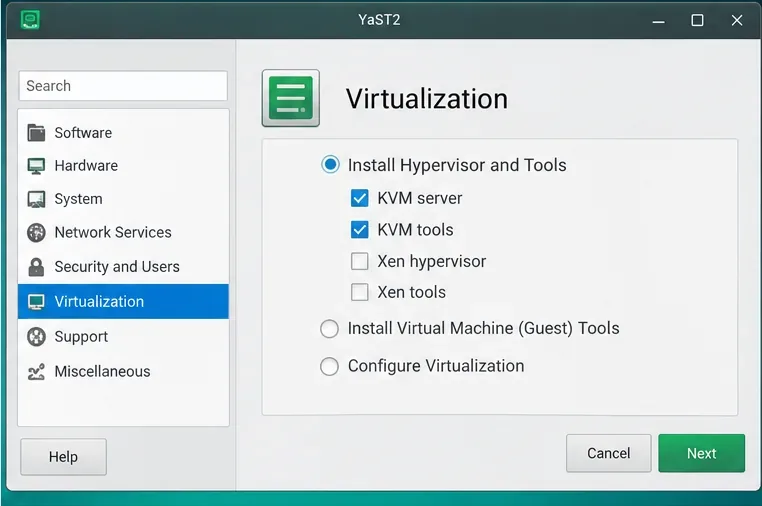This screenshot has width=762, height=506.
Task: Select Install Hypervisor and Tools radio button
Action: [330, 165]
